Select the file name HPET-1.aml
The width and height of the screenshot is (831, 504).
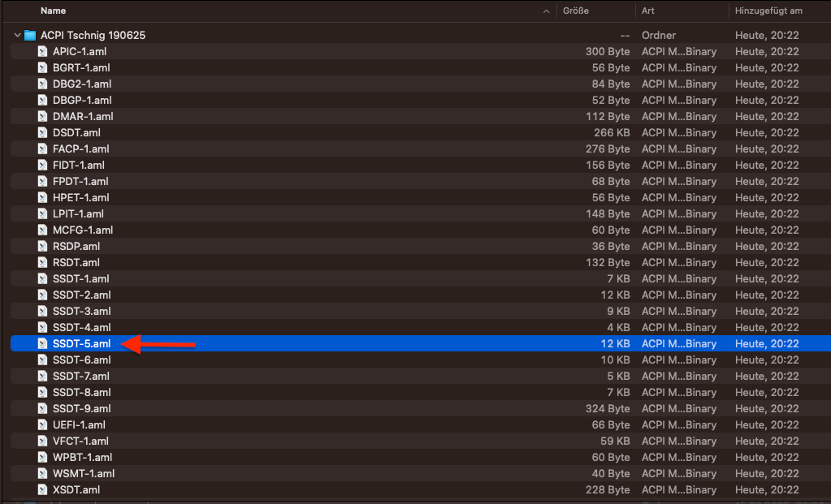click(x=81, y=197)
